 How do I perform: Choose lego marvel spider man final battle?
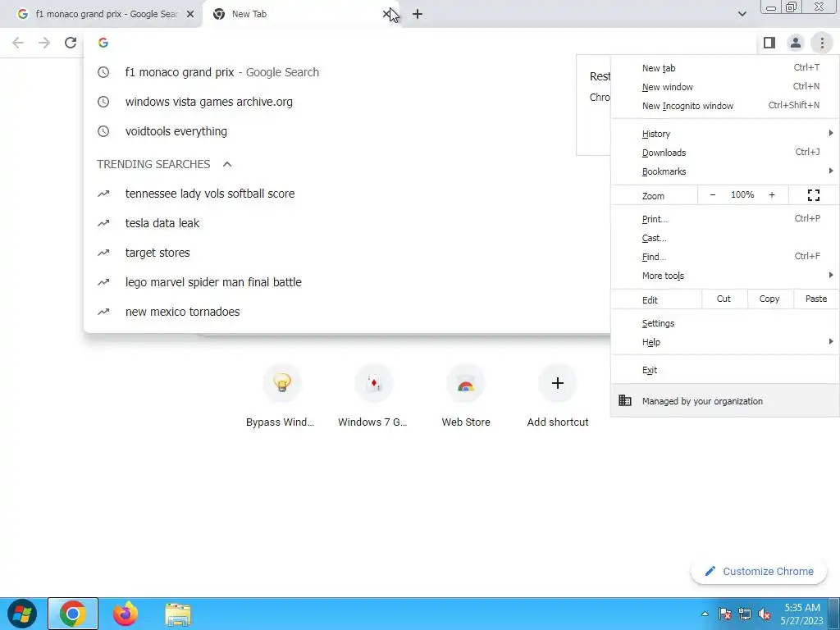(347, 282)
